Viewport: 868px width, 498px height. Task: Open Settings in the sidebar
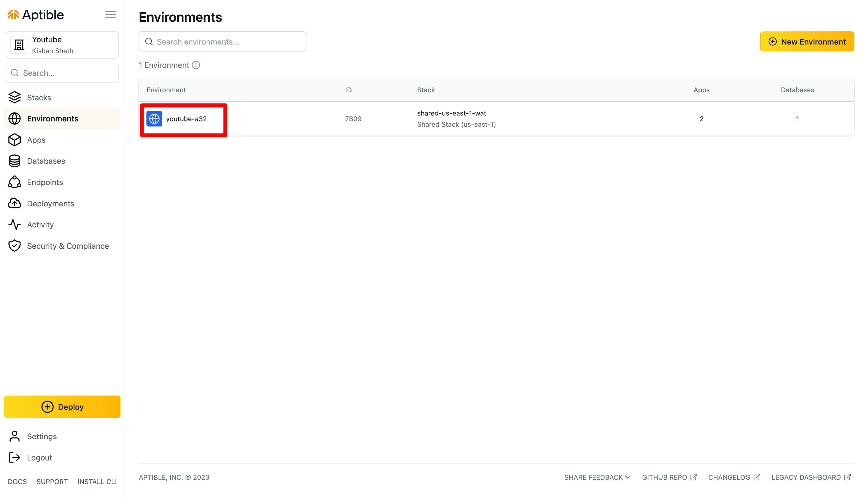[42, 436]
